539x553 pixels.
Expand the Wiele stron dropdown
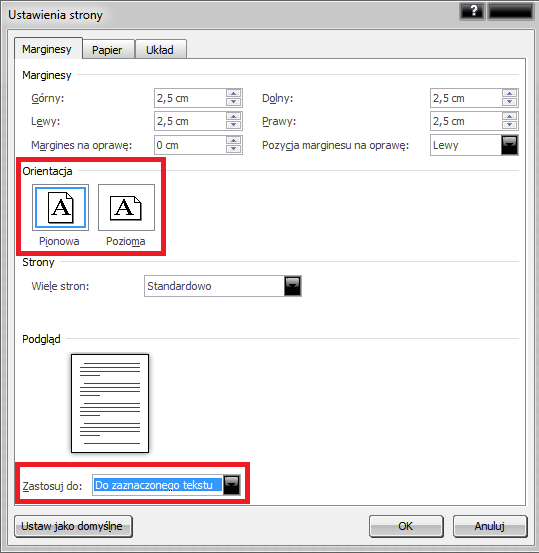click(292, 286)
